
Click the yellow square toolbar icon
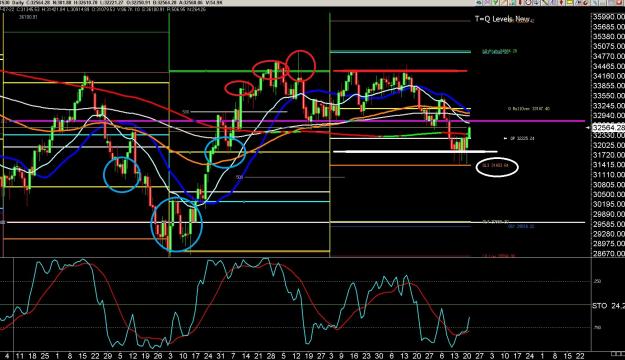570,2
